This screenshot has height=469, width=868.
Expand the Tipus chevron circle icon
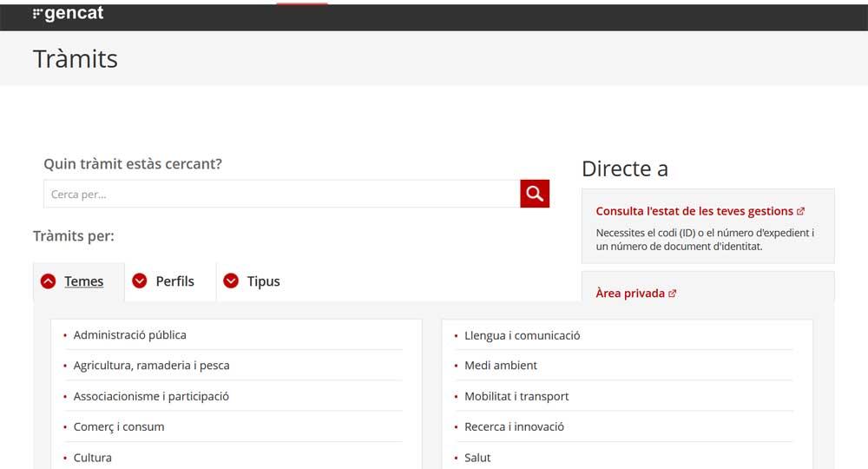[x=231, y=281]
